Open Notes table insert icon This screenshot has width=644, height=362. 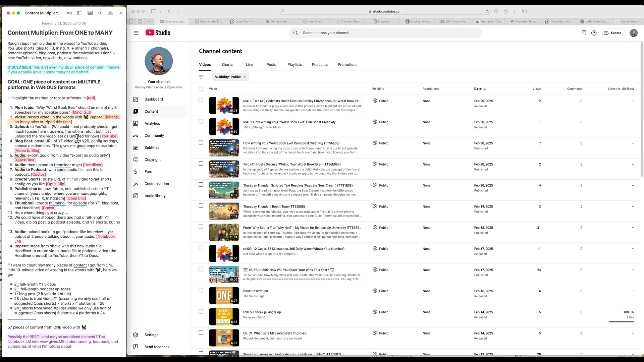[x=90, y=13]
